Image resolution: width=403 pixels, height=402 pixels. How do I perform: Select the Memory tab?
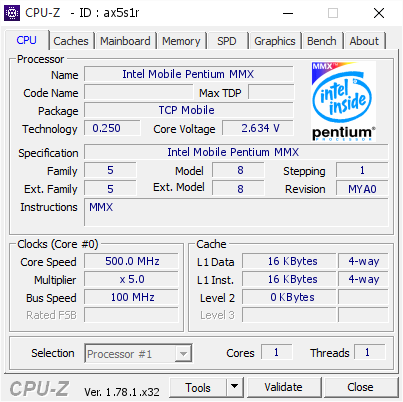pyautogui.click(x=181, y=41)
